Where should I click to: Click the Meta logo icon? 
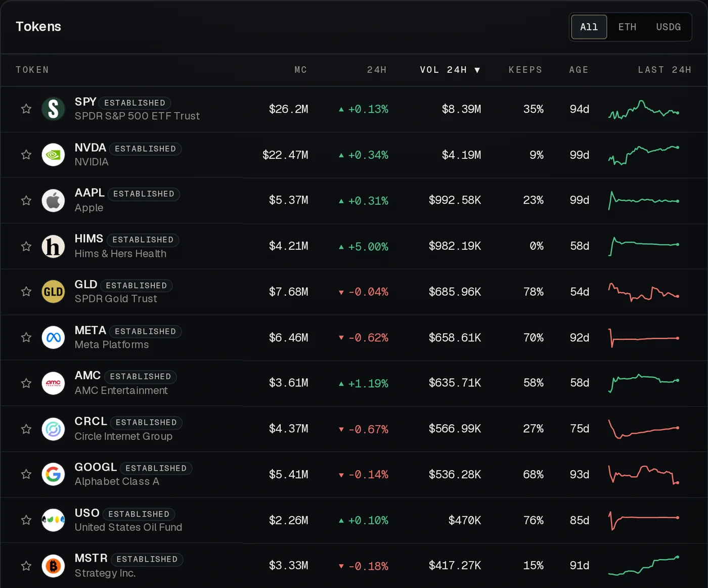[53, 337]
